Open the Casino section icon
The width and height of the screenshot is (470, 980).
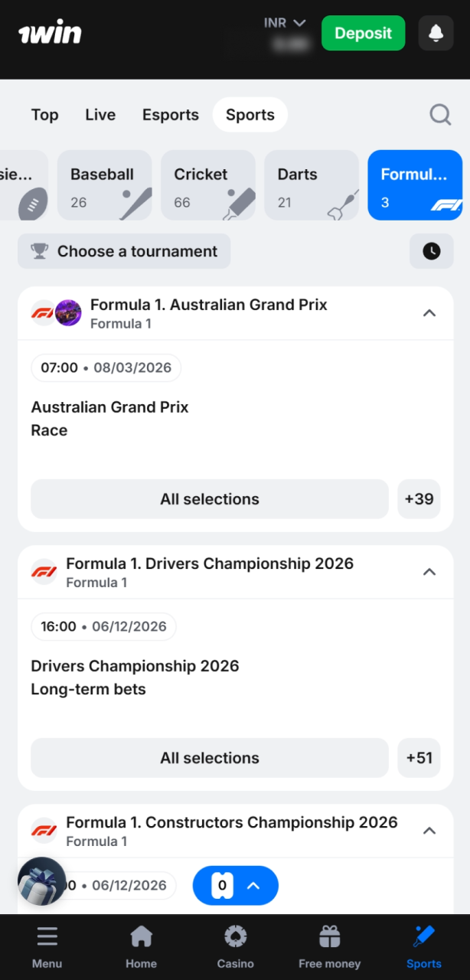235,936
